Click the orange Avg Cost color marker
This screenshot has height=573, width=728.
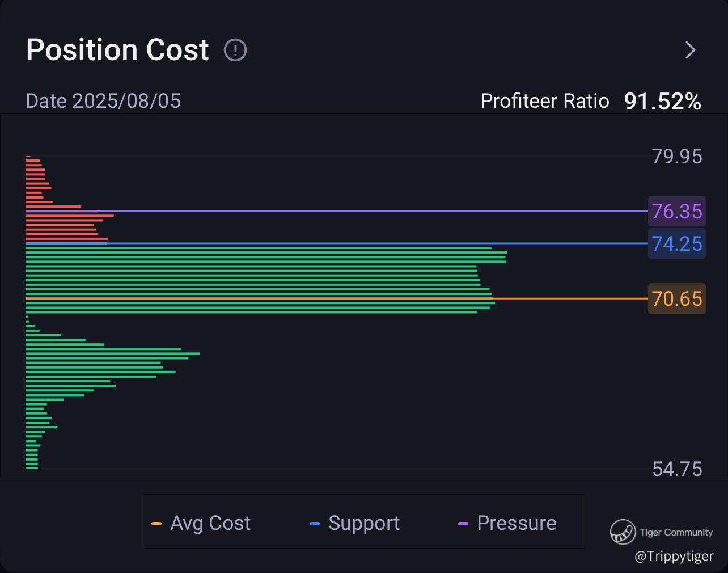[x=156, y=524]
